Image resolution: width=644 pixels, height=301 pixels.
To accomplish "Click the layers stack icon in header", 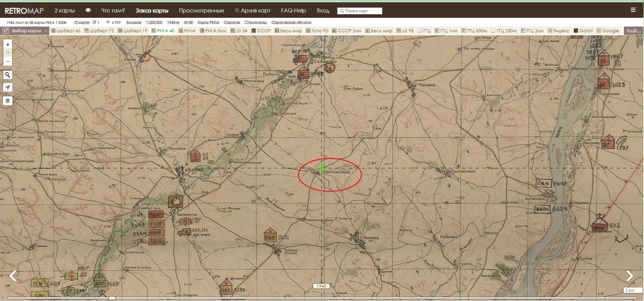I will click(88, 10).
